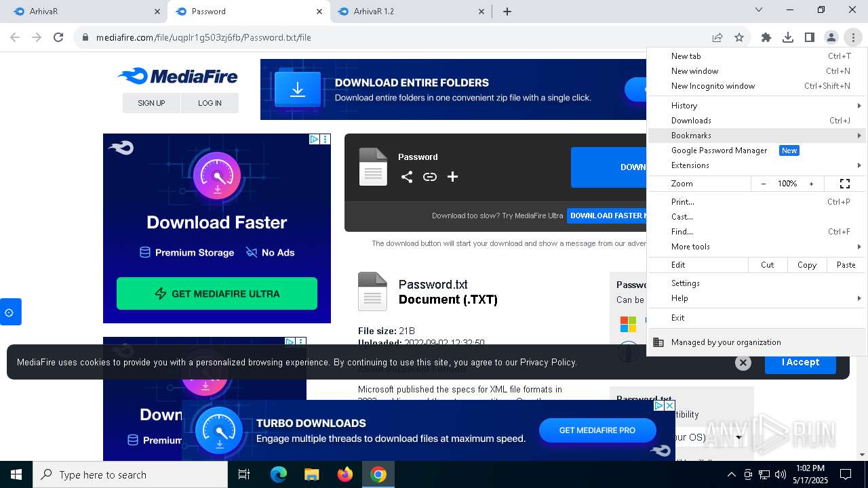
Task: Click Copy in the Edit row
Action: [807, 265]
